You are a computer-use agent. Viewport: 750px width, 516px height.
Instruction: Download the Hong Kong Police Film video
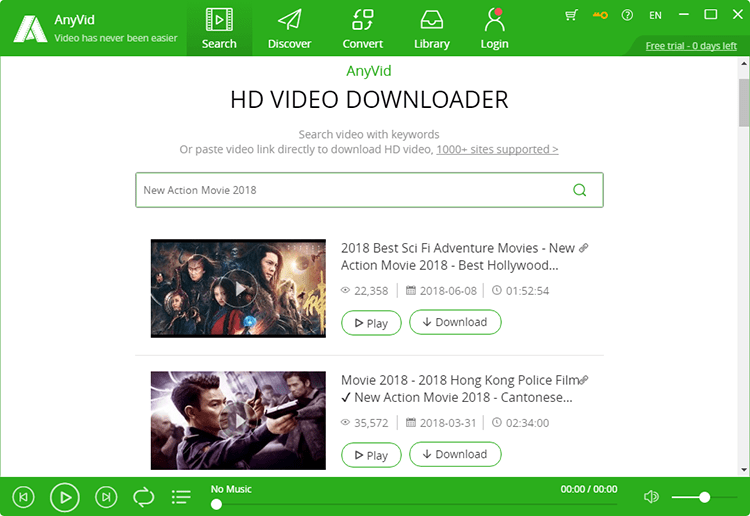[x=455, y=454]
